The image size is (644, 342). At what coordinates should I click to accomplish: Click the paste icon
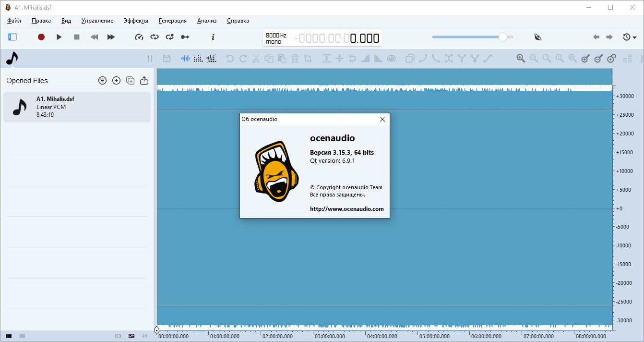pos(282,59)
